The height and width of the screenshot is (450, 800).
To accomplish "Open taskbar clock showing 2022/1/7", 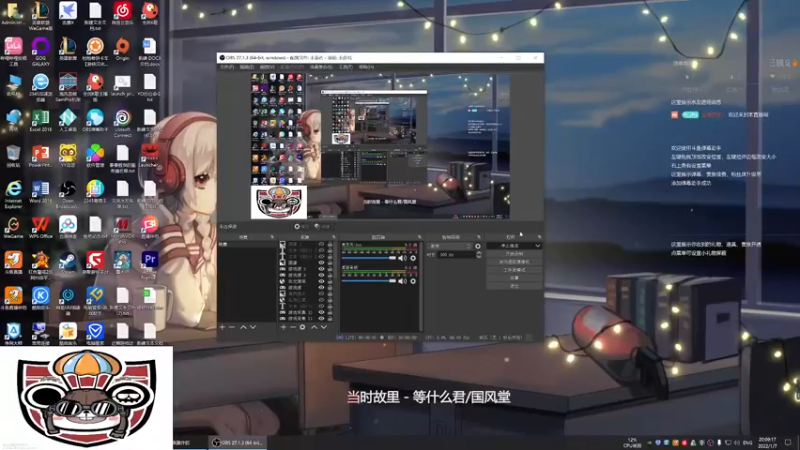I will pos(767,443).
